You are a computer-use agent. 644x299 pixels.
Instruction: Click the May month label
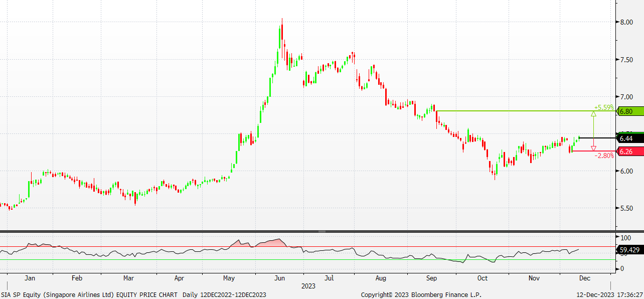pyautogui.click(x=229, y=277)
